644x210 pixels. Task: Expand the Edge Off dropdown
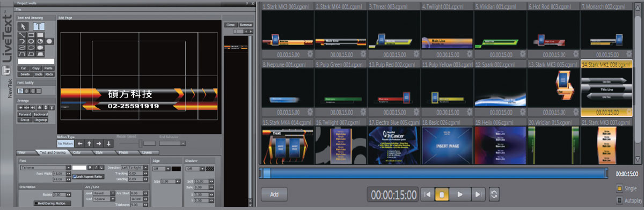(162, 168)
